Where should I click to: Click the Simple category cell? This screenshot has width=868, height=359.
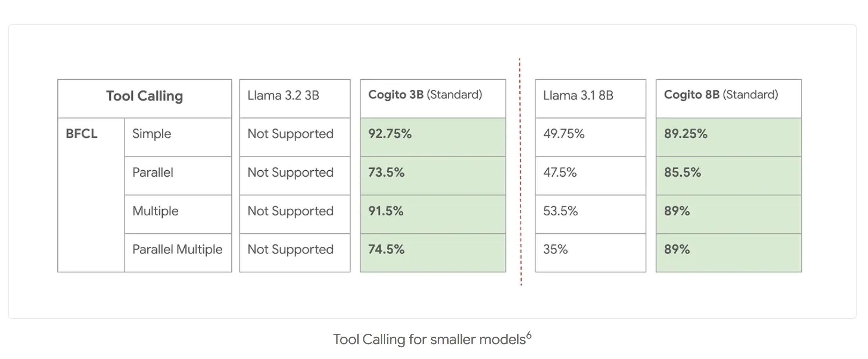coord(178,137)
